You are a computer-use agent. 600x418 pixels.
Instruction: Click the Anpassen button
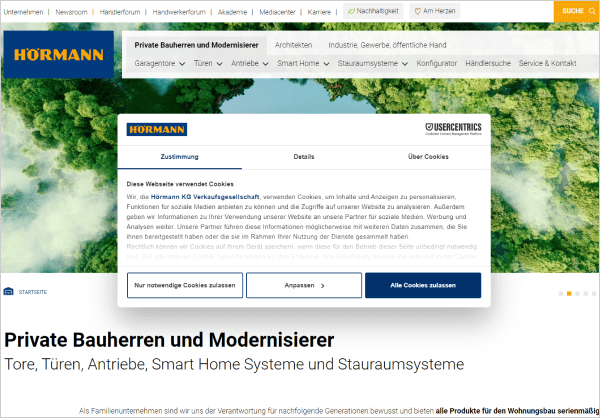click(303, 285)
